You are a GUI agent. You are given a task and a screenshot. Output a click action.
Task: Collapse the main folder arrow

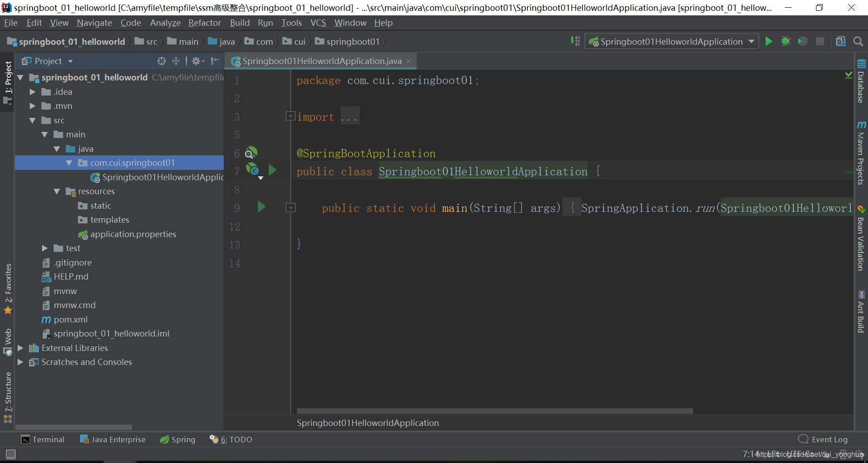click(x=45, y=135)
